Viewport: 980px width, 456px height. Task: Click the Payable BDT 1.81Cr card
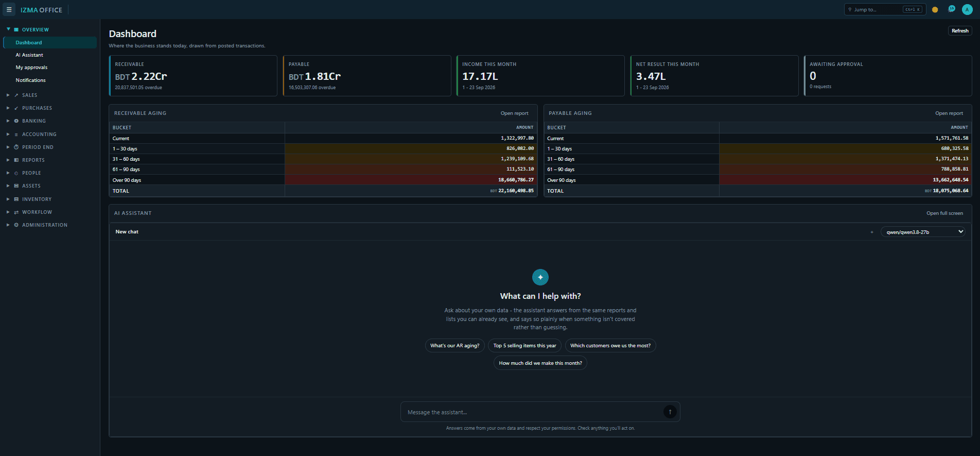coord(366,76)
